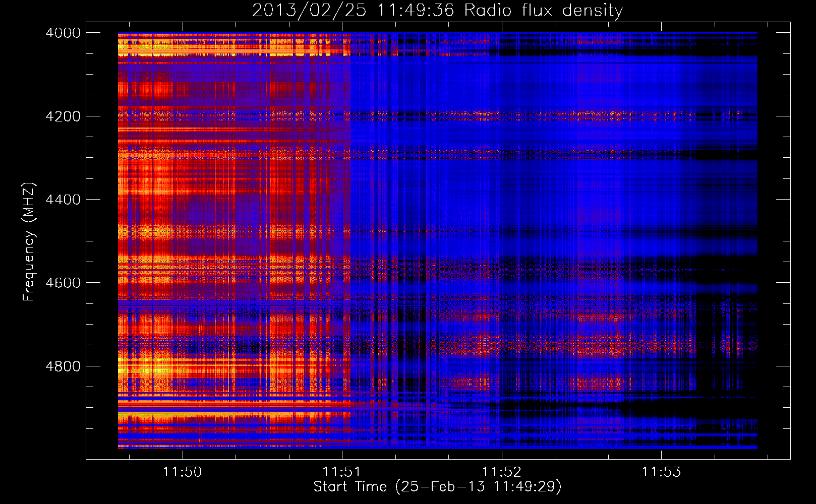Click the "Start Time (25-Feb-13 11:49:29)" label
Screen dimensions: 816x504
[x=437, y=487]
